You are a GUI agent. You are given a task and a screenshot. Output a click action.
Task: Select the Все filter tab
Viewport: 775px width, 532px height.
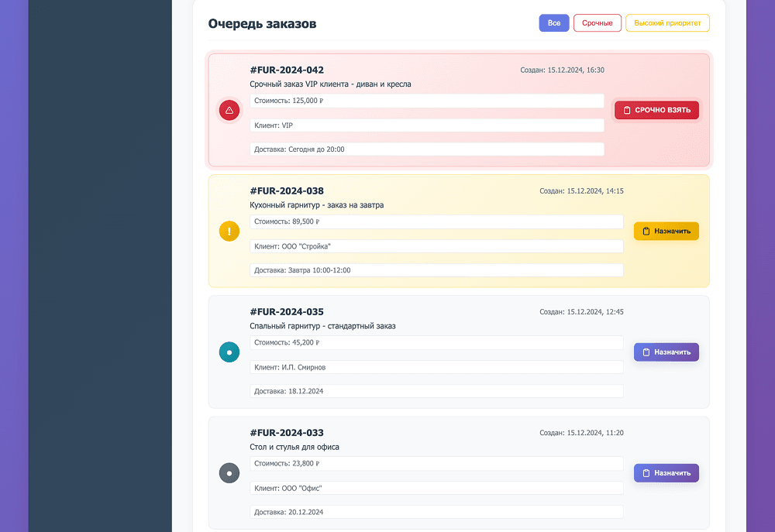(554, 23)
